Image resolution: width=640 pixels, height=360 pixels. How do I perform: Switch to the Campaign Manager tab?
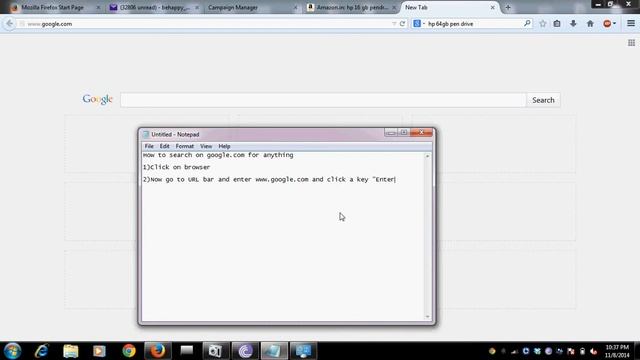tap(249, 7)
